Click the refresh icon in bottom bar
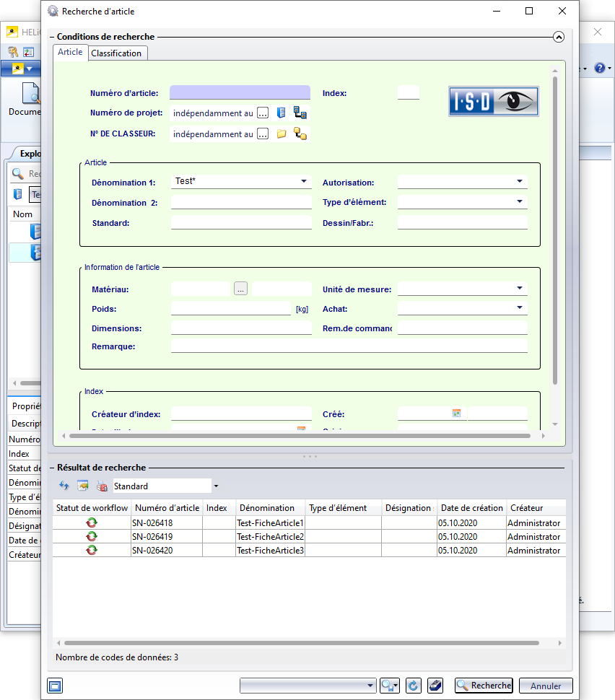615x700 pixels. pyautogui.click(x=413, y=686)
